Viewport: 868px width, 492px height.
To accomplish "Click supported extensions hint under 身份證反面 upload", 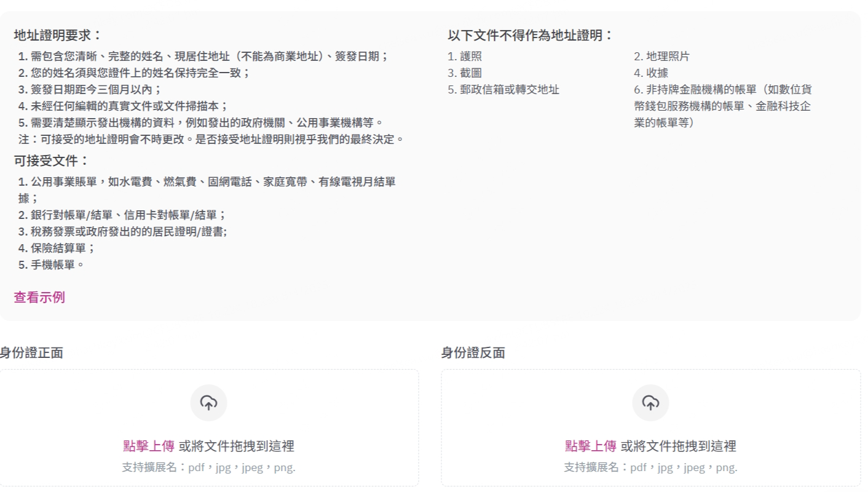I will coord(650,467).
